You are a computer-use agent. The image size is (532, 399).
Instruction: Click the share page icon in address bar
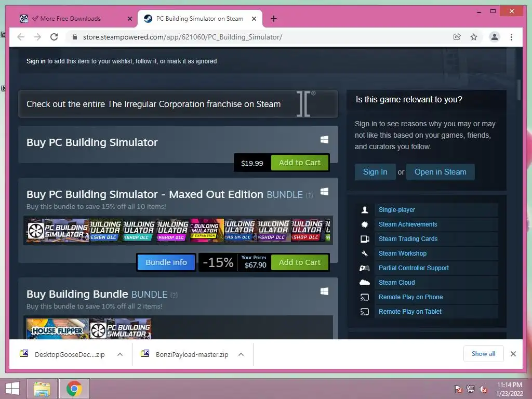457,37
